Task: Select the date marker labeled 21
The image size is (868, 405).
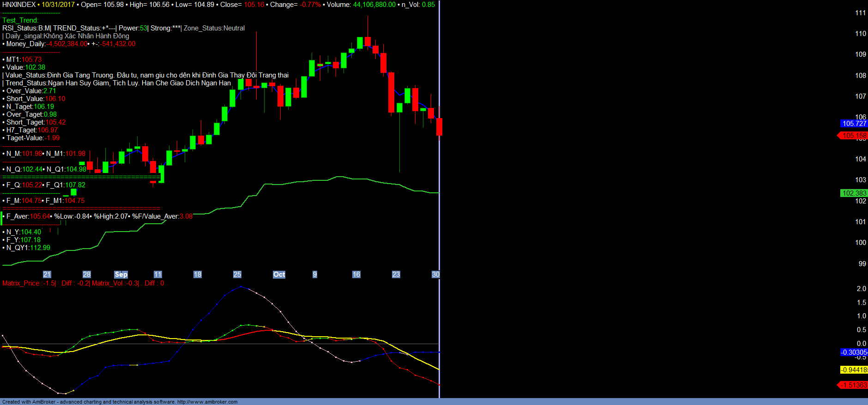Action: (x=47, y=274)
